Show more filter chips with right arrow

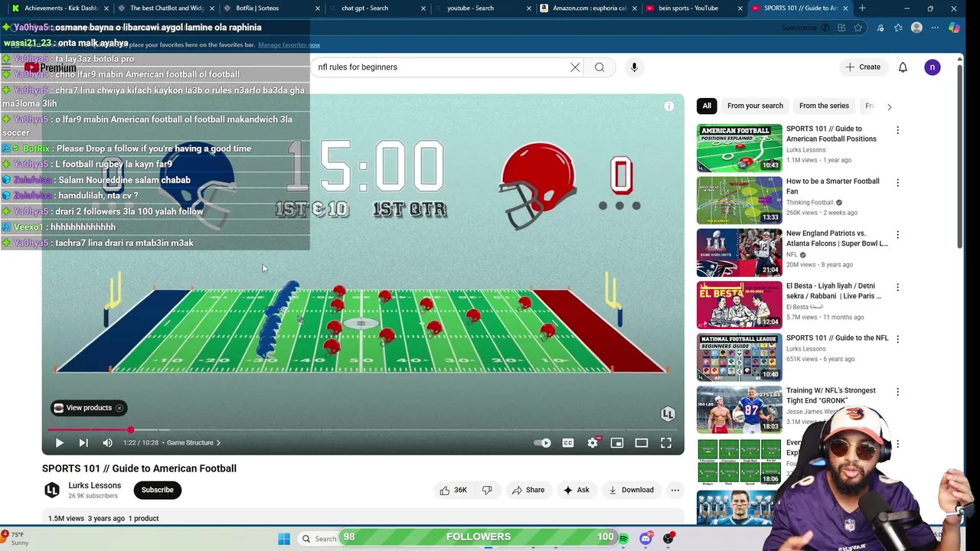coord(889,106)
